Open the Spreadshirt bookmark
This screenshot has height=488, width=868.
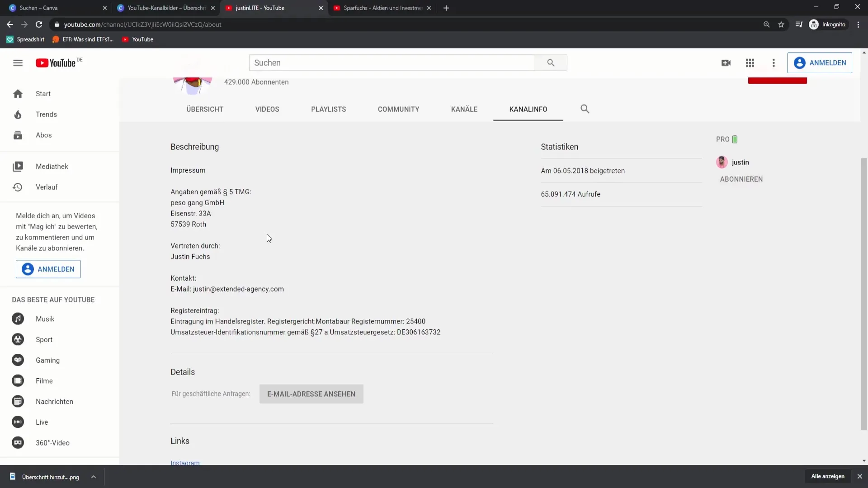(x=26, y=39)
